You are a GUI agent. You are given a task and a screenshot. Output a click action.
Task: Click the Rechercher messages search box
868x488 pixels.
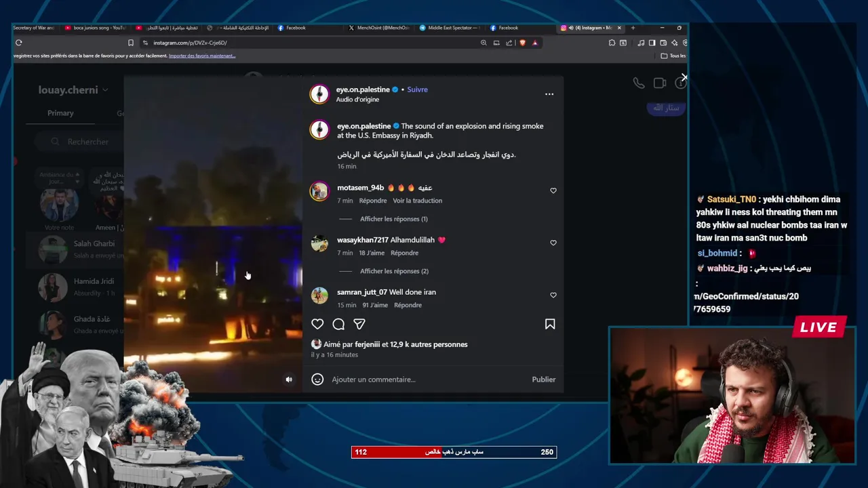pos(78,142)
